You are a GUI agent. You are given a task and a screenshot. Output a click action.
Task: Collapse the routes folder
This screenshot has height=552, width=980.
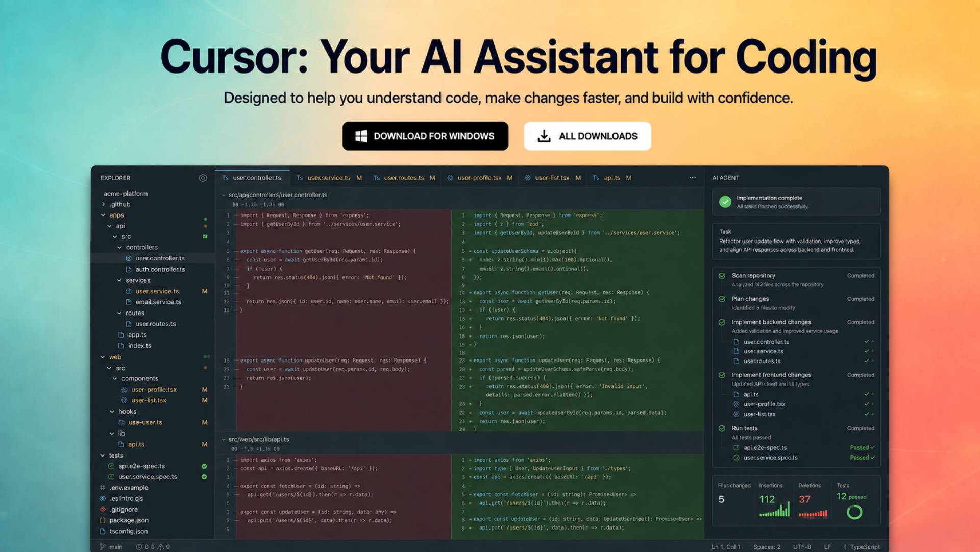[119, 313]
